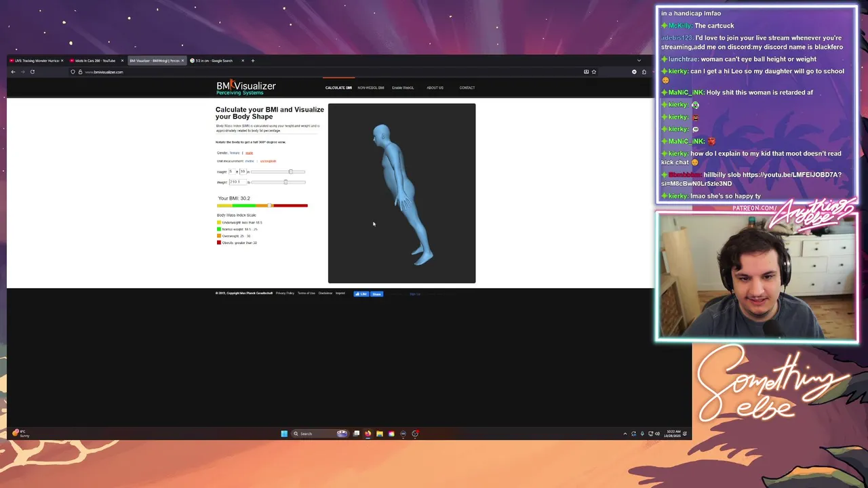Open the ABOUT US page
868x488 pixels.
point(435,87)
